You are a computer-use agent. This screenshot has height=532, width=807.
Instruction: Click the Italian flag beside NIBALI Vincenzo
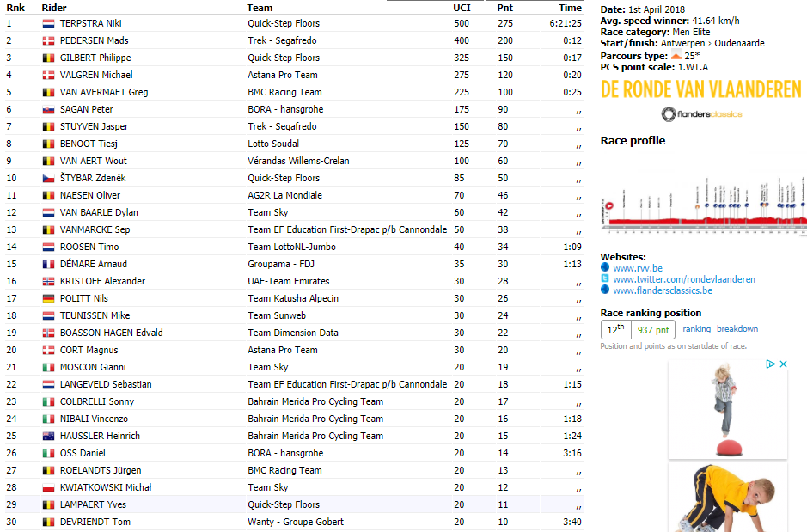(x=48, y=419)
